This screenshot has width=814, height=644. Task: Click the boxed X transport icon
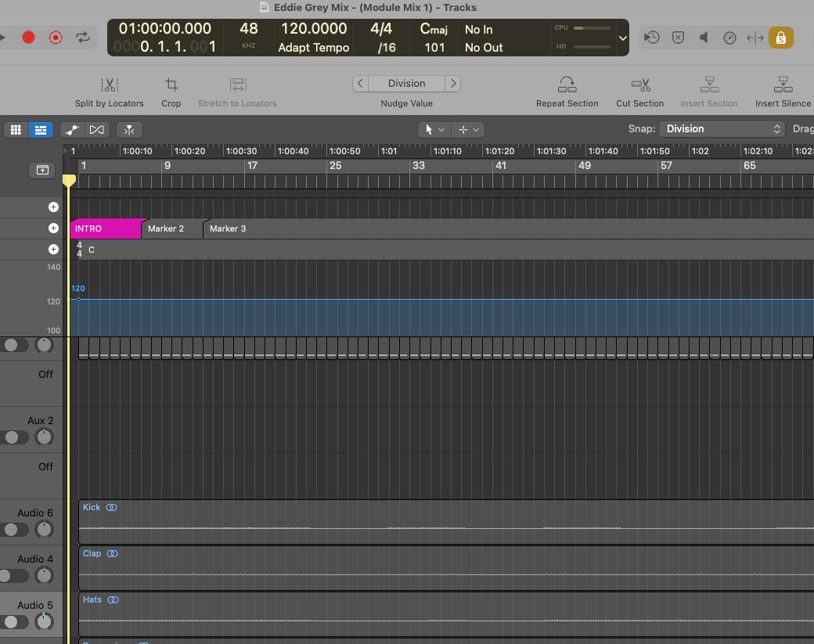[678, 38]
